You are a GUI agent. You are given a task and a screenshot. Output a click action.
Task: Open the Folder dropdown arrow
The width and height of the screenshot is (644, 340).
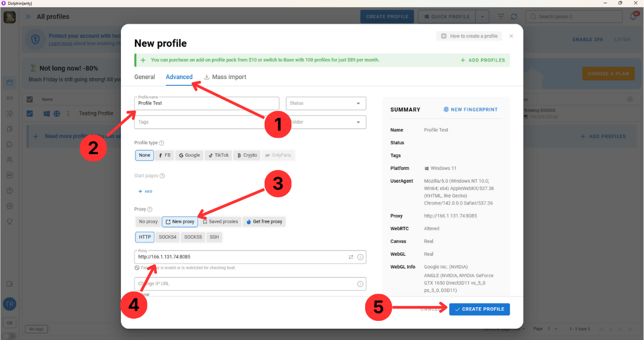[358, 122]
